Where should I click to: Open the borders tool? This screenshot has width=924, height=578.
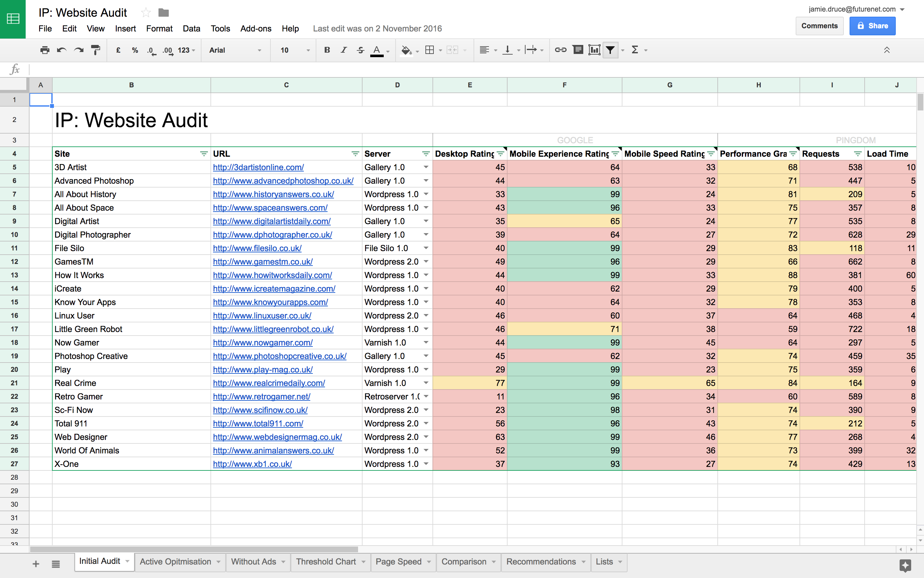[x=430, y=50]
